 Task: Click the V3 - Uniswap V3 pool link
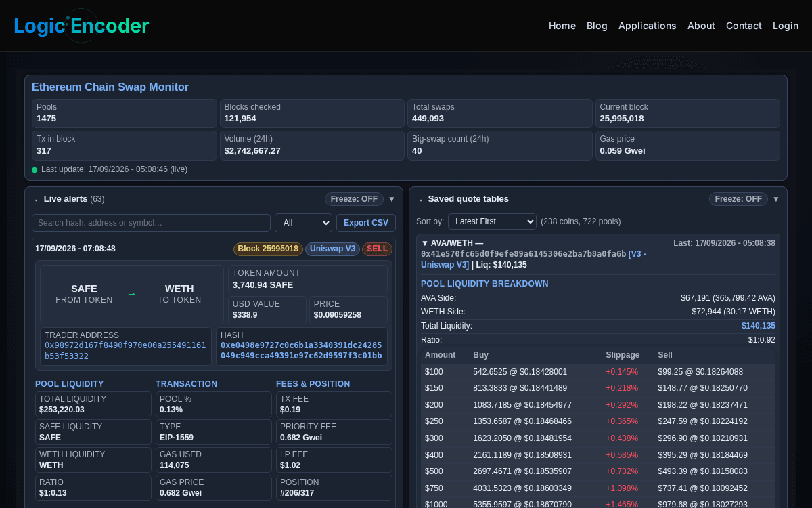coord(533,259)
